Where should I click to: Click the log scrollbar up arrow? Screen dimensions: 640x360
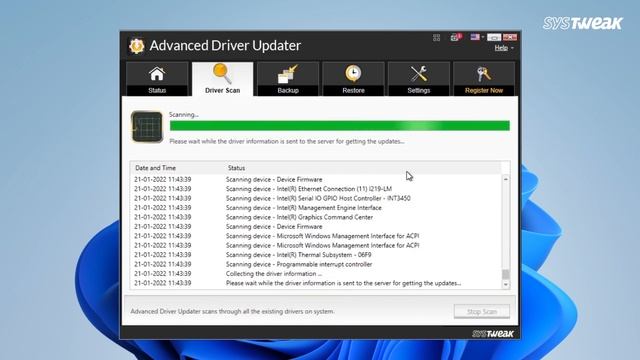click(x=506, y=179)
